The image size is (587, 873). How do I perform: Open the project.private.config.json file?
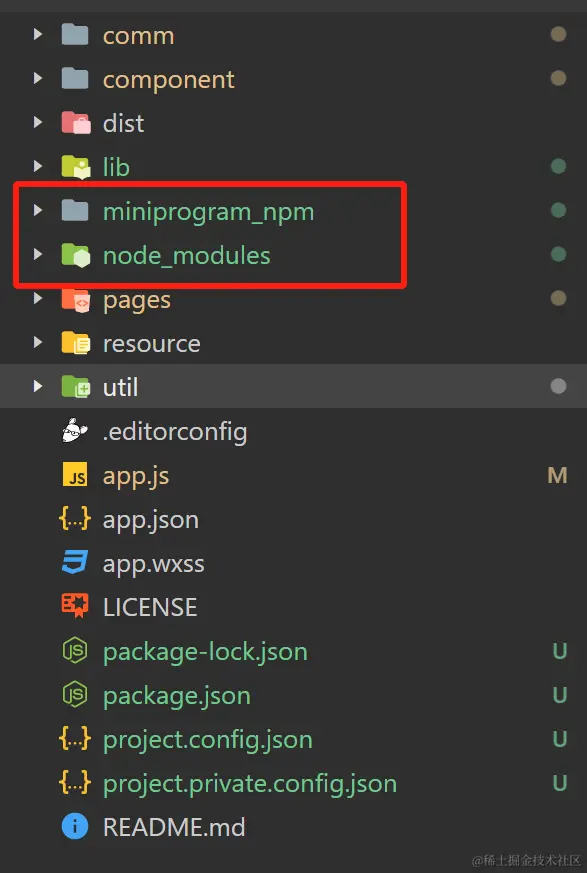coord(294,783)
